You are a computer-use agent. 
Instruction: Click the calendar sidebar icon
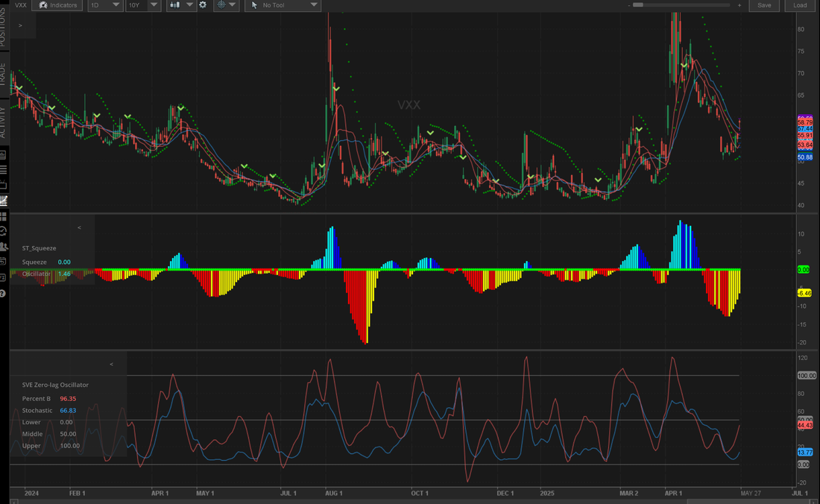coord(4,262)
